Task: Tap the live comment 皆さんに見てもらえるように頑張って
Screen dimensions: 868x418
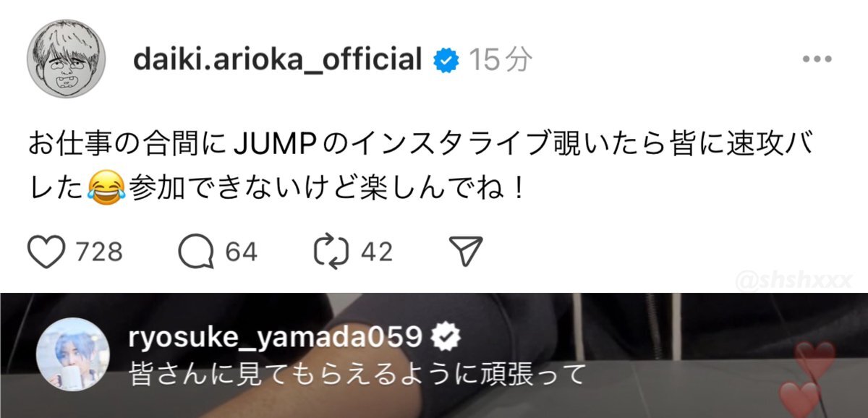Action: tap(356, 375)
